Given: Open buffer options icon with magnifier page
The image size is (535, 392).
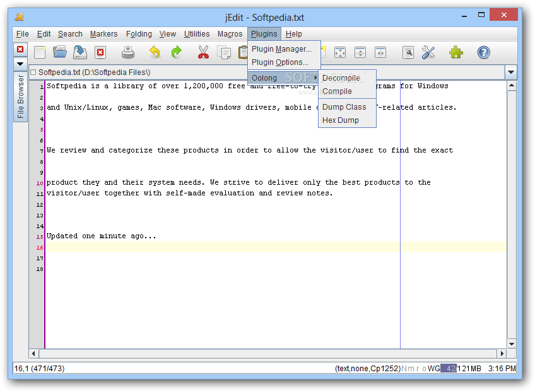Looking at the screenshot, I should pyautogui.click(x=408, y=52).
